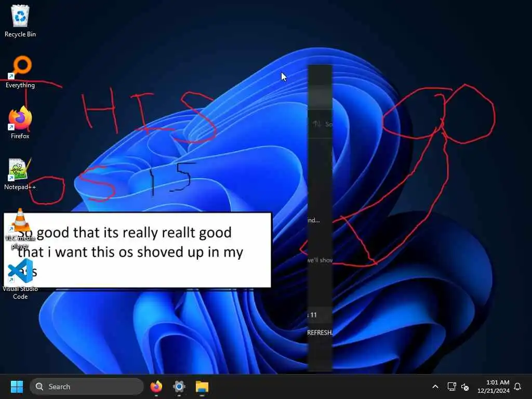
Task: Open the notifications bell icon
Action: (517, 387)
